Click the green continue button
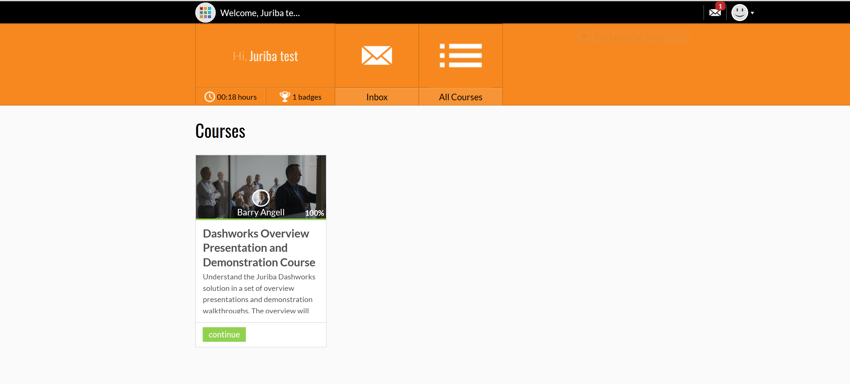The height and width of the screenshot is (384, 850). pyautogui.click(x=224, y=335)
